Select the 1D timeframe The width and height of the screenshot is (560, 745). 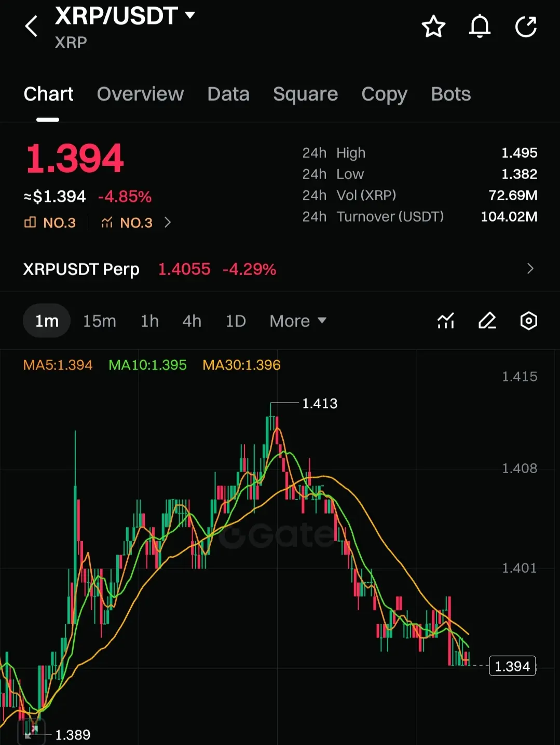[x=236, y=321]
